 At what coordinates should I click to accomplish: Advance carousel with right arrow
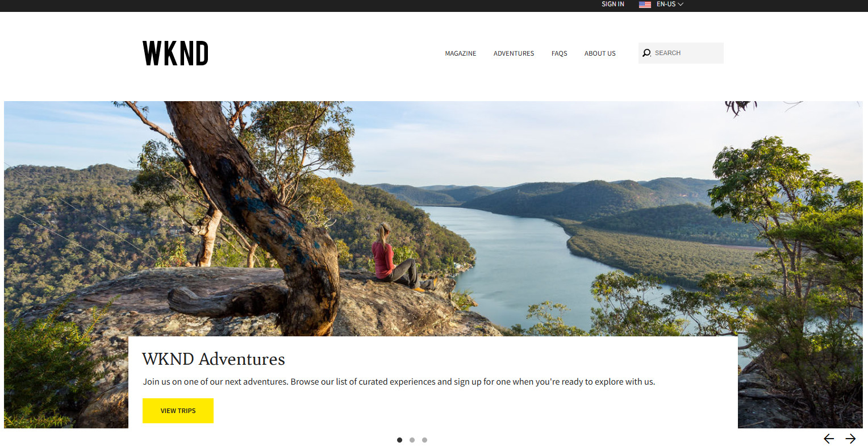click(850, 439)
